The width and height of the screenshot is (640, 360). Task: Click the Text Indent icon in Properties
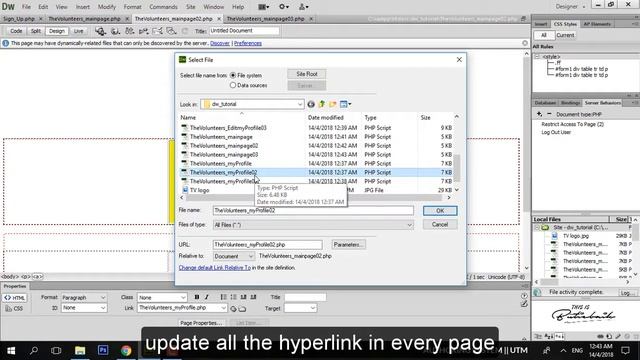pos(253,297)
